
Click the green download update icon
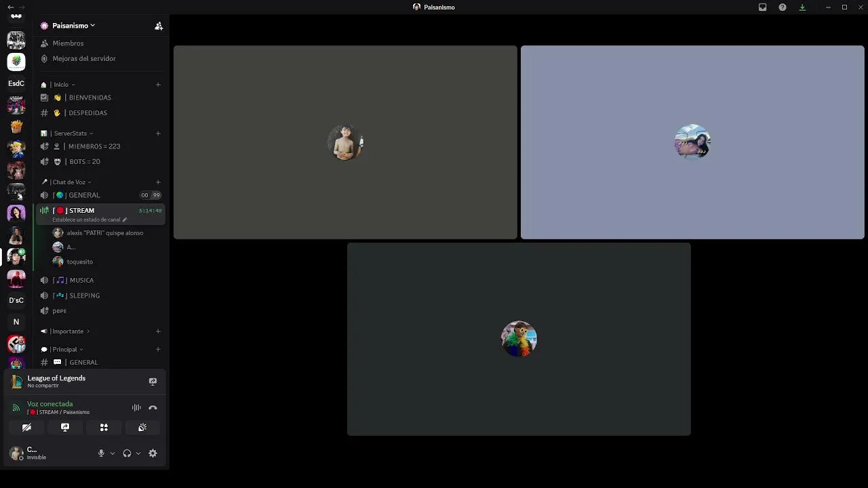click(x=802, y=7)
